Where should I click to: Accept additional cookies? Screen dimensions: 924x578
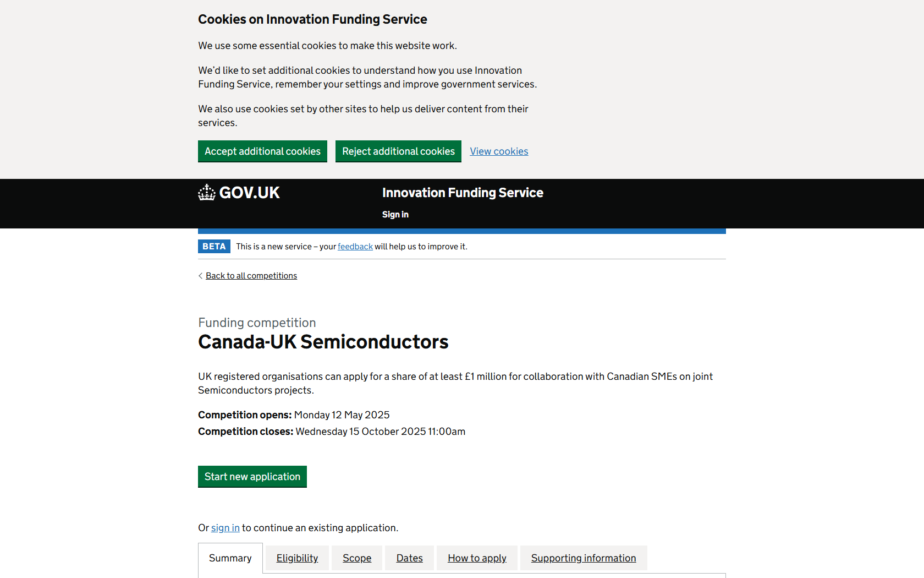(x=262, y=151)
